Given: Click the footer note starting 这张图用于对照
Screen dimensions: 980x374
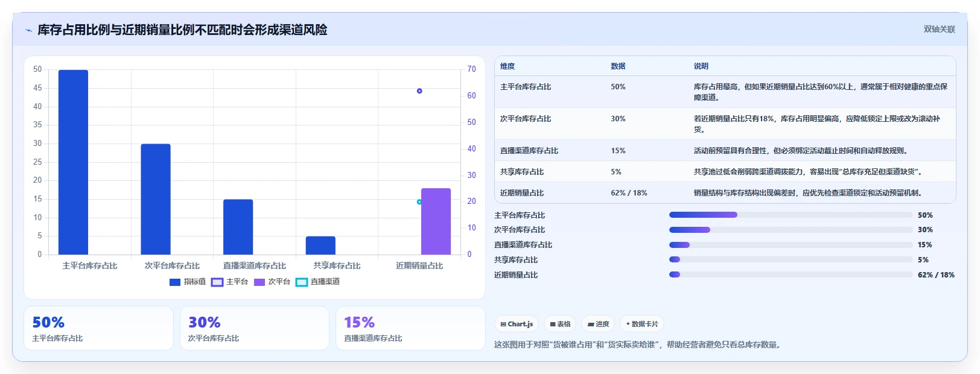Looking at the screenshot, I should 639,345.
